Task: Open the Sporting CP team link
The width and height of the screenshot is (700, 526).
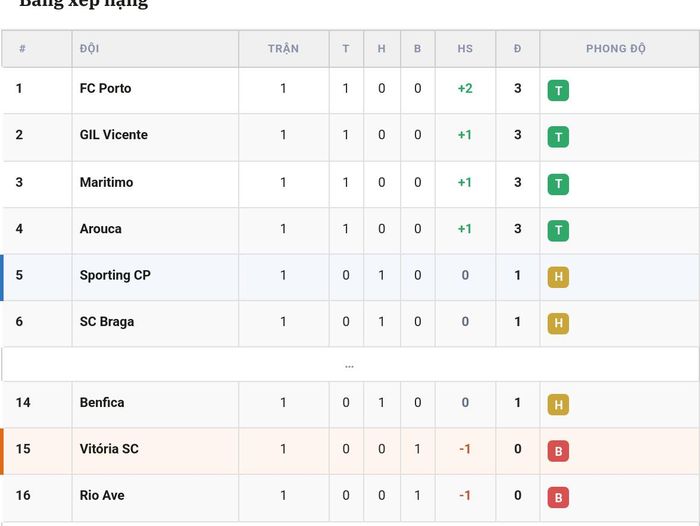Action: point(115,275)
